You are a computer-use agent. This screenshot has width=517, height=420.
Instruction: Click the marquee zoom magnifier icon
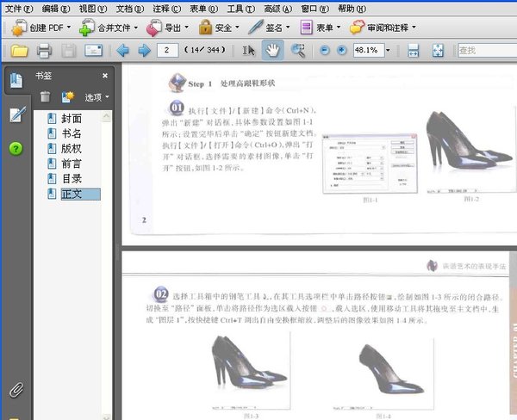298,51
